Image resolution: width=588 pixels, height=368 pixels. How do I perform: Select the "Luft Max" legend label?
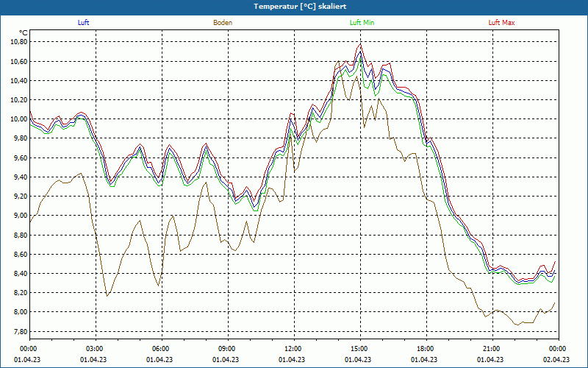tap(502, 23)
